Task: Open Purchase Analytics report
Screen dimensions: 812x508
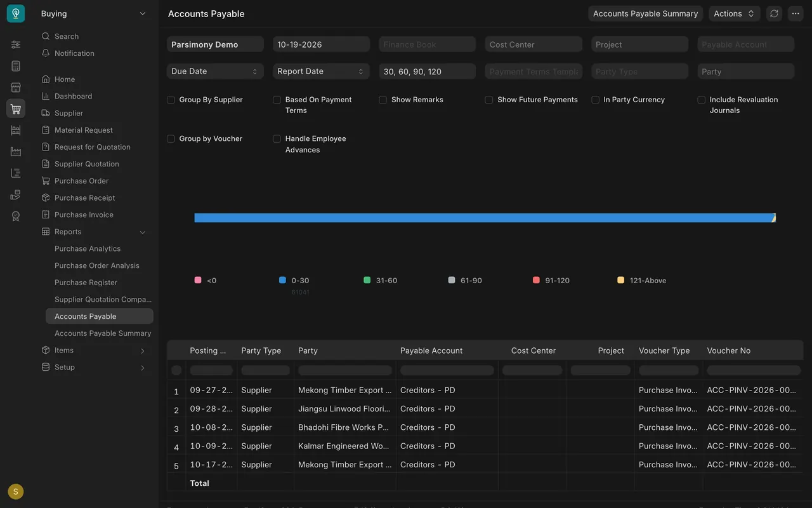Action: (x=88, y=249)
